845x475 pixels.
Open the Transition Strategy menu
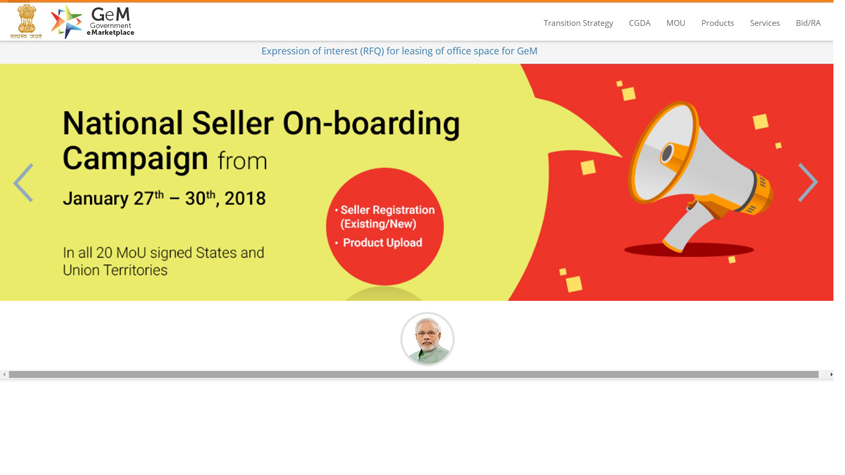click(578, 23)
